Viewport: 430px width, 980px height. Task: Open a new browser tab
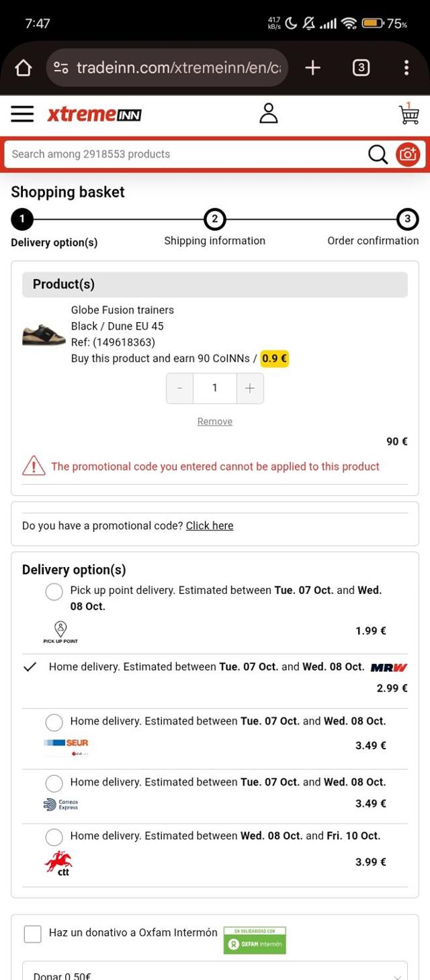[312, 68]
